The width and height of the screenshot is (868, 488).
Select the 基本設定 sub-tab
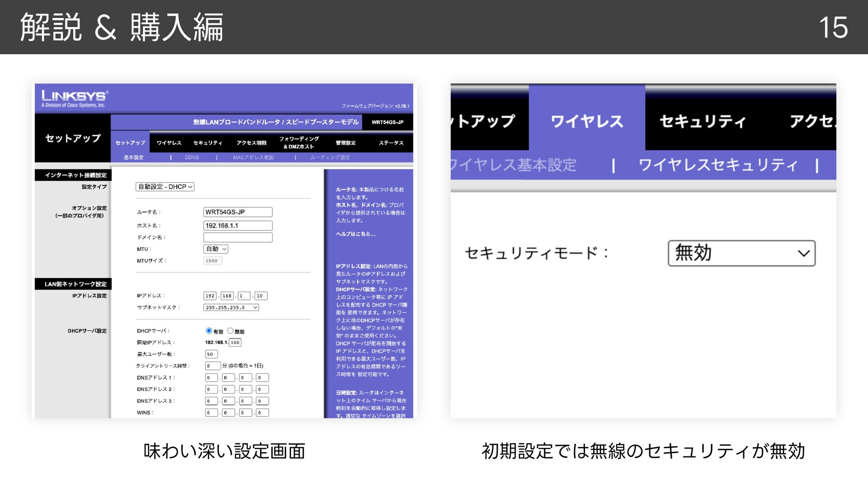coord(133,157)
